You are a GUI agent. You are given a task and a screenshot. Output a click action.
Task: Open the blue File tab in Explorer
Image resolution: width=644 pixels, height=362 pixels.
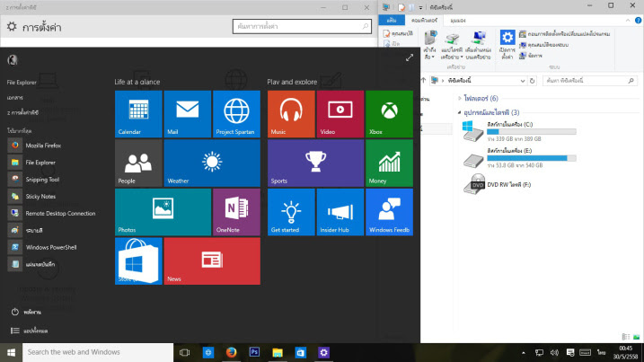pos(392,20)
